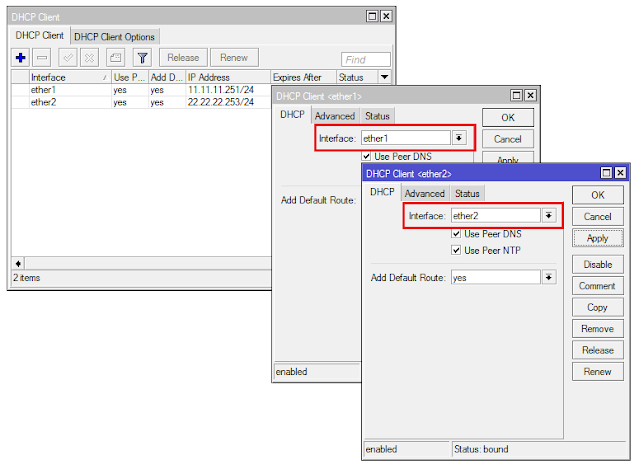The width and height of the screenshot is (639, 474).
Task: Toggle Use Peer NTP in the ether2 window
Action: tap(456, 250)
